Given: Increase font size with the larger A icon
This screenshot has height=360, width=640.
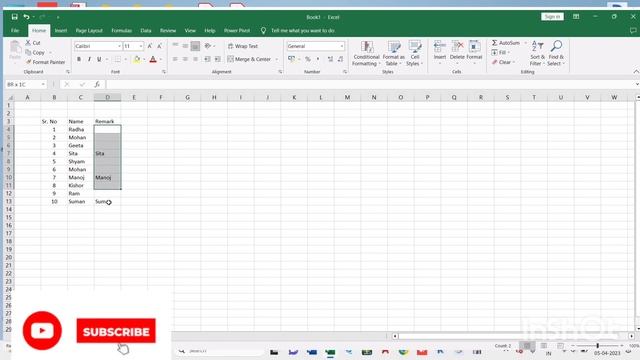Looking at the screenshot, I should (150, 46).
